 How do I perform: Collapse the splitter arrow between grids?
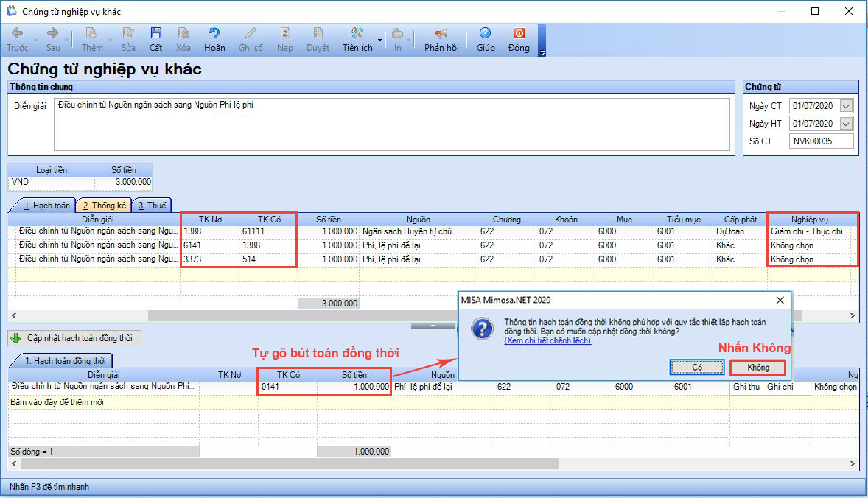[x=433, y=326]
